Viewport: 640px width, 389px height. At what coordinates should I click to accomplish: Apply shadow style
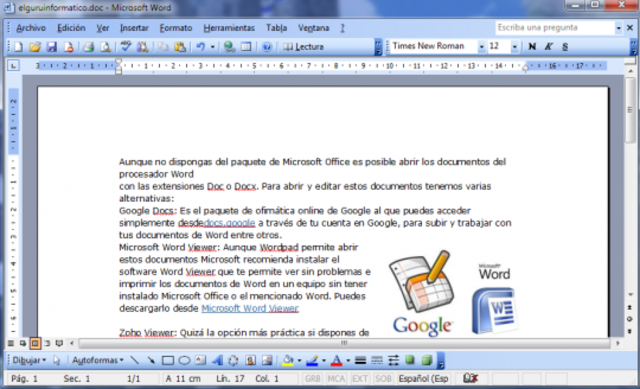[410, 360]
